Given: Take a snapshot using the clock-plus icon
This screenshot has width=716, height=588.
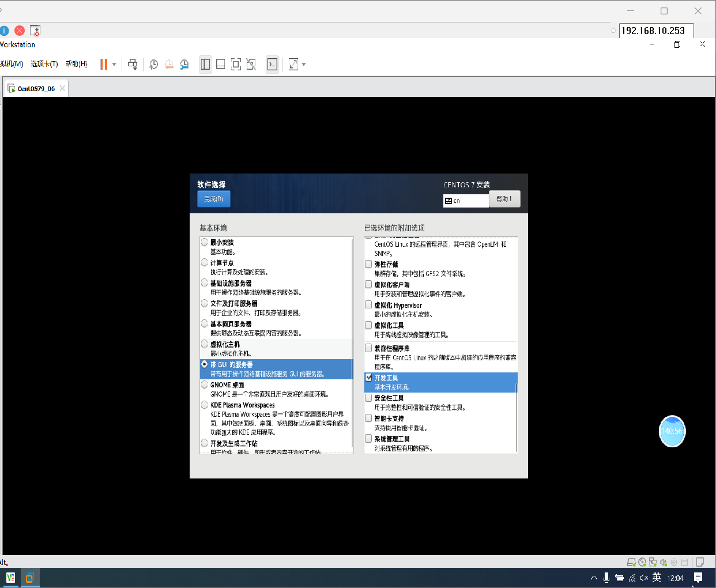Looking at the screenshot, I should point(153,64).
